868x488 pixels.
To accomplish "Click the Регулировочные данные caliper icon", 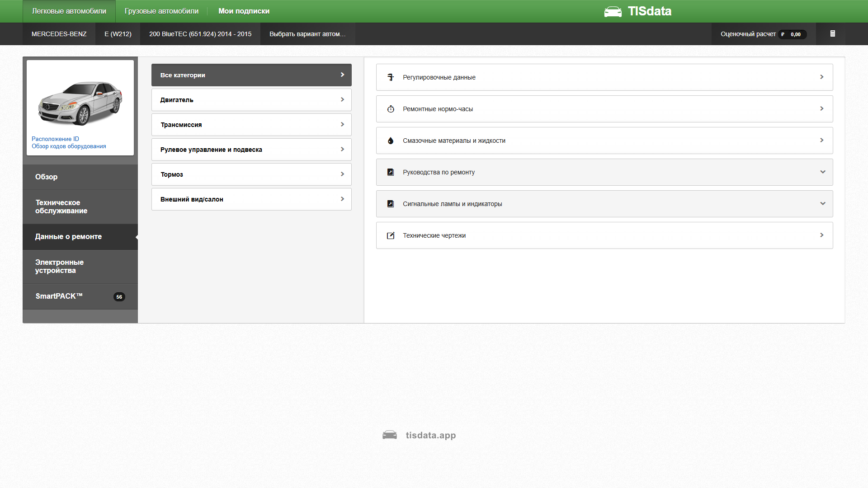I will [391, 77].
